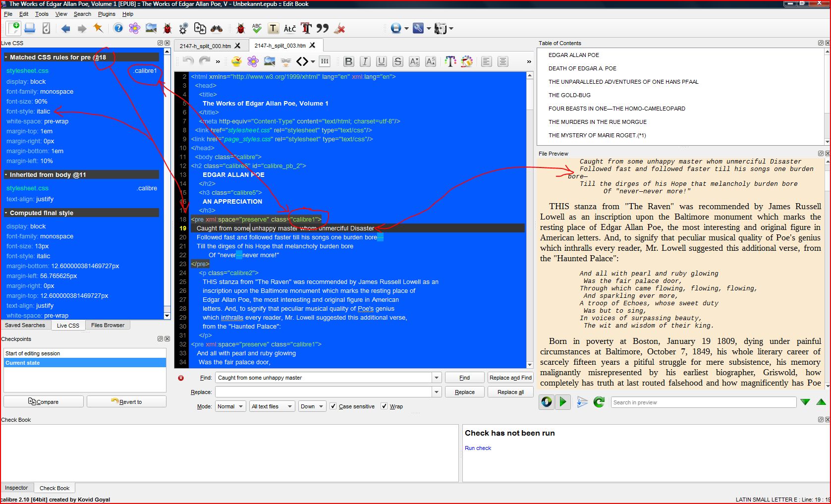Click the Find button

click(464, 378)
